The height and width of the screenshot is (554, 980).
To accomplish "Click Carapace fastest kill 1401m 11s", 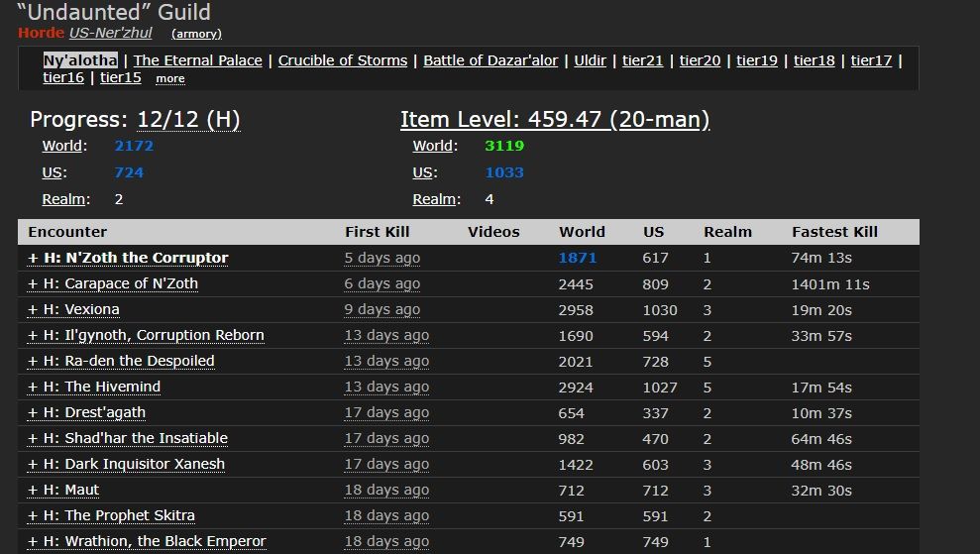I will [830, 283].
